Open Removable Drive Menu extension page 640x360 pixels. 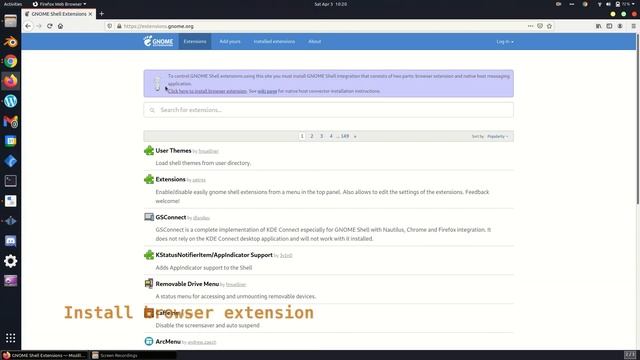click(x=187, y=284)
